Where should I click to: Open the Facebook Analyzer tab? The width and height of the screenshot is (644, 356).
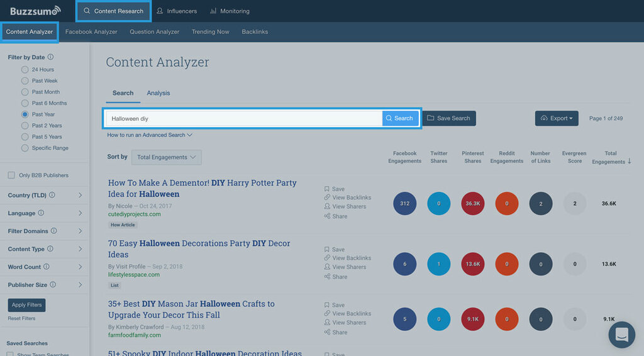tap(91, 32)
